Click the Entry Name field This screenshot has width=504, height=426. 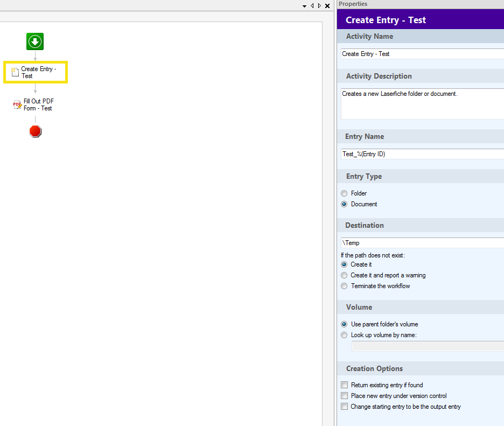pos(422,154)
